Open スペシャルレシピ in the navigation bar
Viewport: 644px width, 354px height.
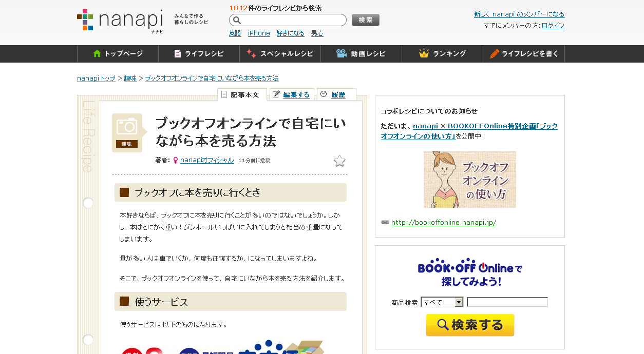click(280, 54)
